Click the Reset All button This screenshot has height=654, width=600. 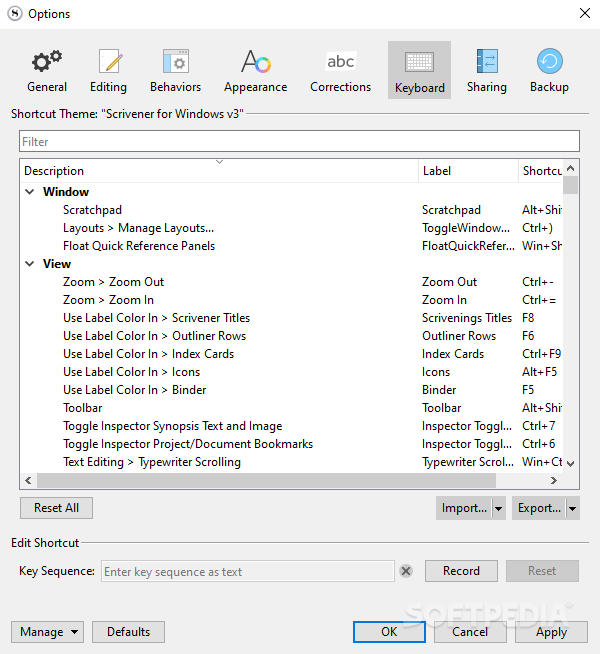click(56, 508)
